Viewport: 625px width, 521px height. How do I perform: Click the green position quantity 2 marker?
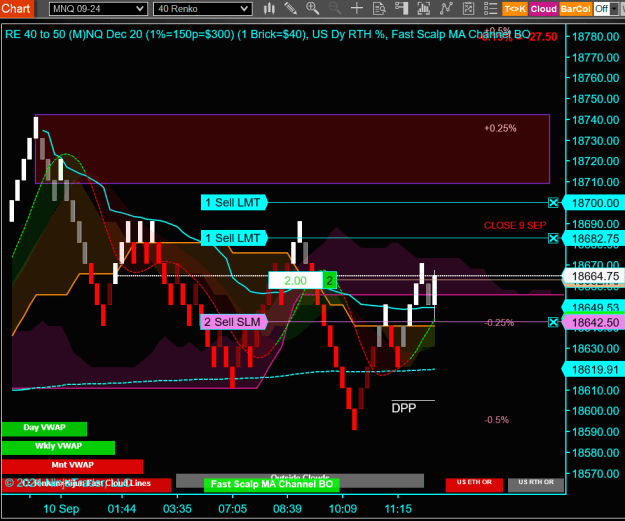click(x=329, y=281)
